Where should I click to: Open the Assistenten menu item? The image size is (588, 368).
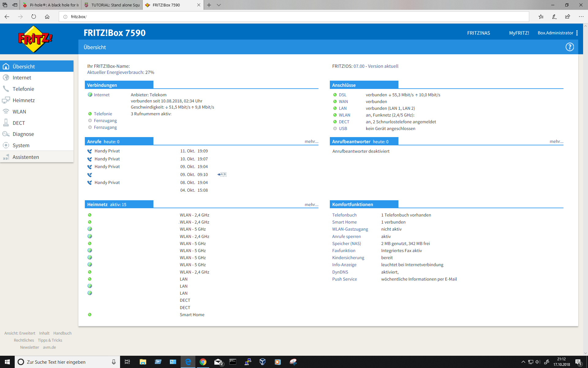click(37, 157)
